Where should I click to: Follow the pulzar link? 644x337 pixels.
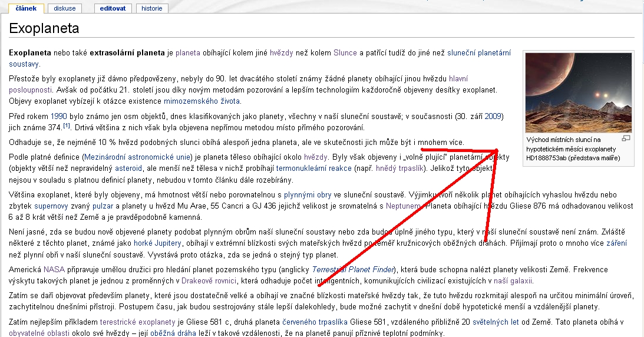click(103, 206)
